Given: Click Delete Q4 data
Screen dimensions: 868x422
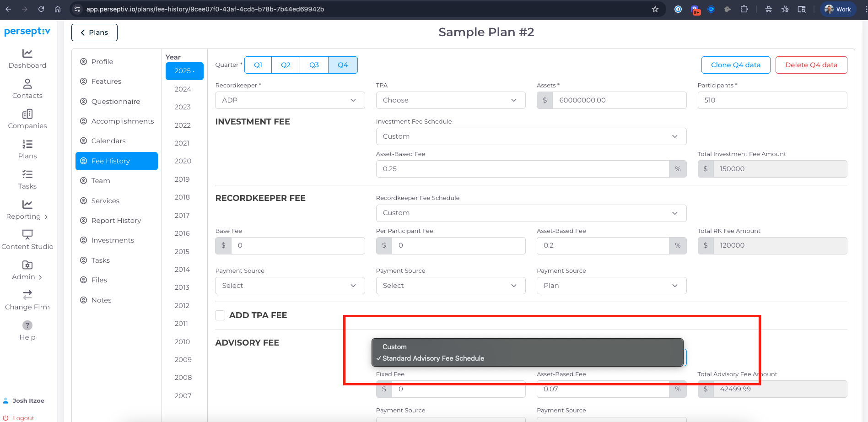Looking at the screenshot, I should click(x=811, y=65).
